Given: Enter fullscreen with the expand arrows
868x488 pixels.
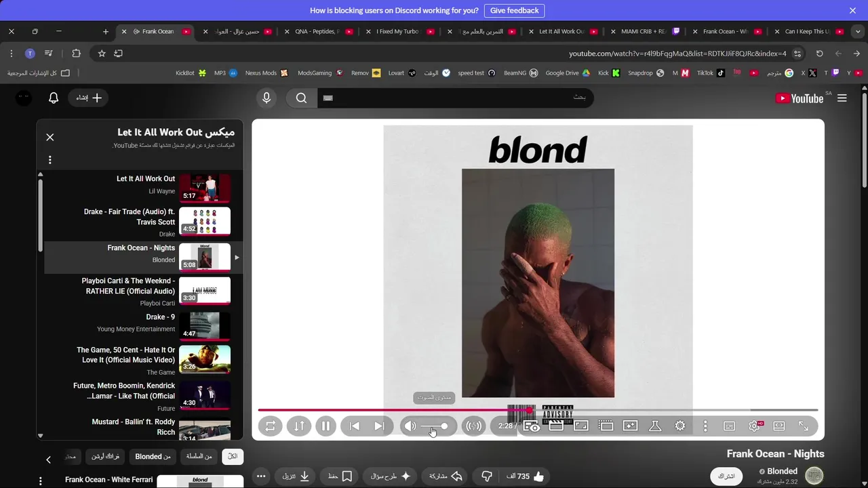Looking at the screenshot, I should (804, 426).
